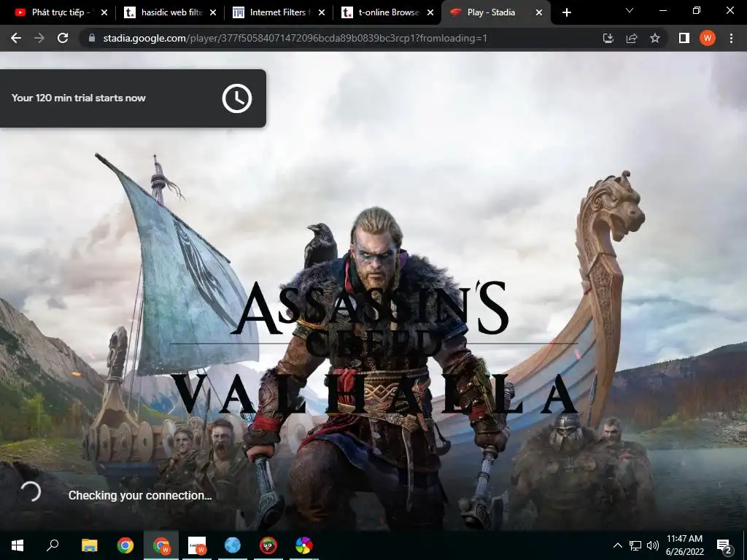747x560 pixels.
Task: Open the volume control in system tray
Action: (x=653, y=545)
